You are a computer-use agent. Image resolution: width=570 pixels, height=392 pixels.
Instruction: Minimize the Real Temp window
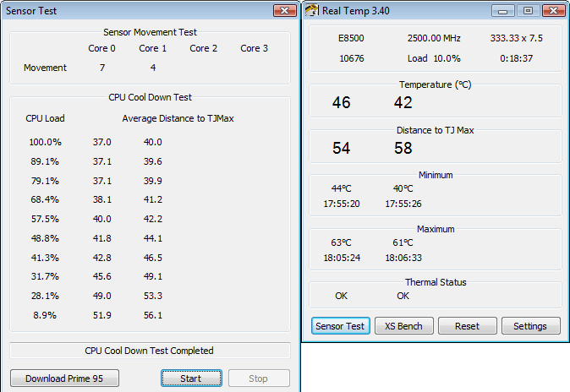pyautogui.click(x=502, y=11)
